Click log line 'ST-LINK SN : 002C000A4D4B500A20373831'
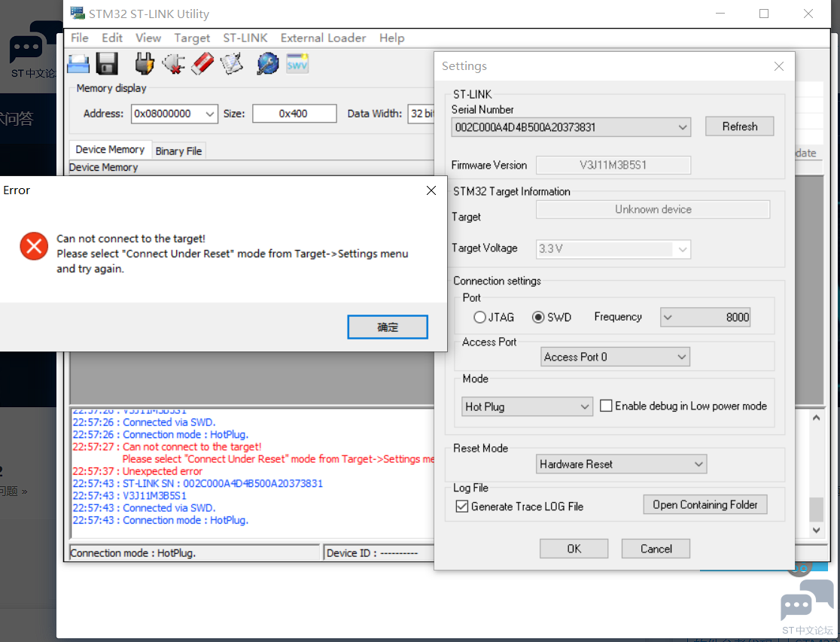This screenshot has width=840, height=642. (x=198, y=483)
